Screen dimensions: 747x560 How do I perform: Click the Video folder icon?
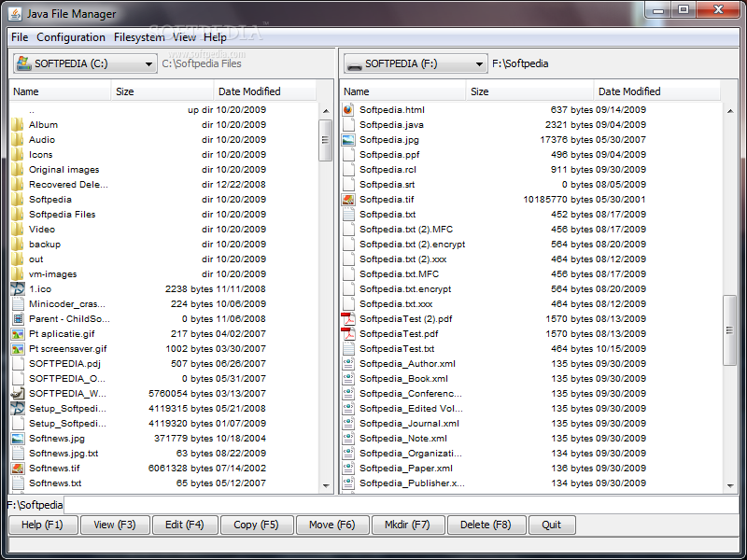pyautogui.click(x=17, y=229)
